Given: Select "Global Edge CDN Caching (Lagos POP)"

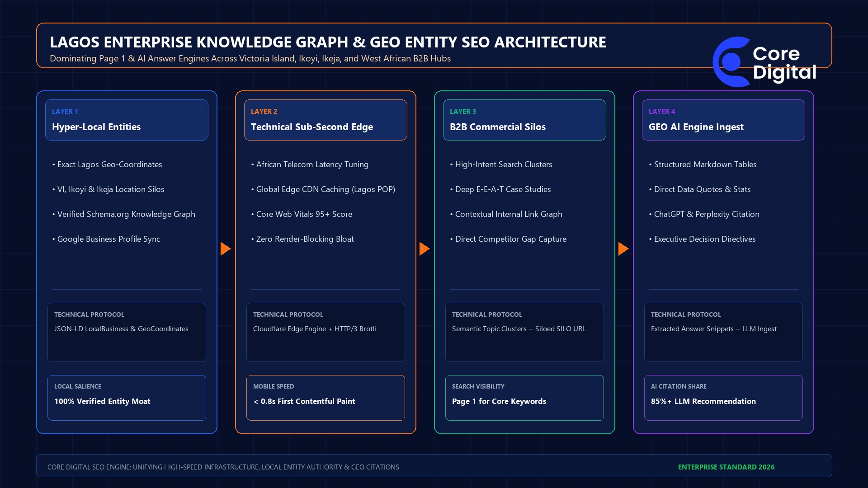Looking at the screenshot, I should coord(323,189).
